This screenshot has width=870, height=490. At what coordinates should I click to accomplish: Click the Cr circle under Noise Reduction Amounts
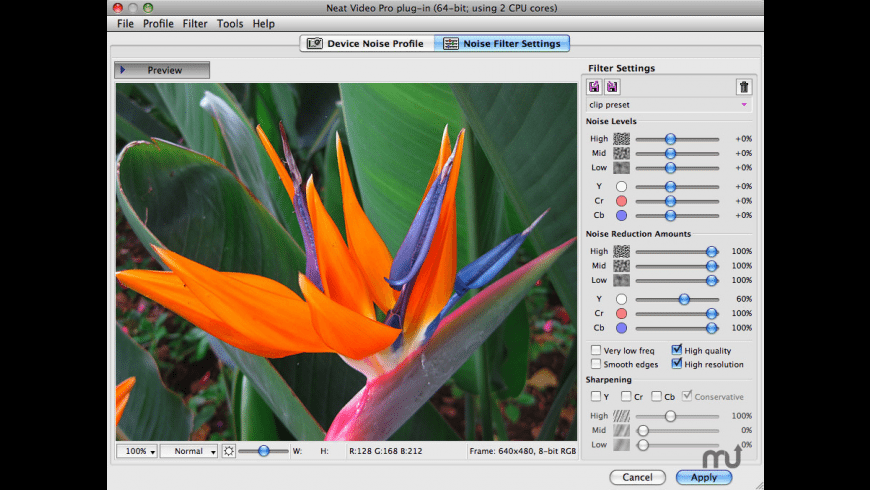tap(621, 314)
